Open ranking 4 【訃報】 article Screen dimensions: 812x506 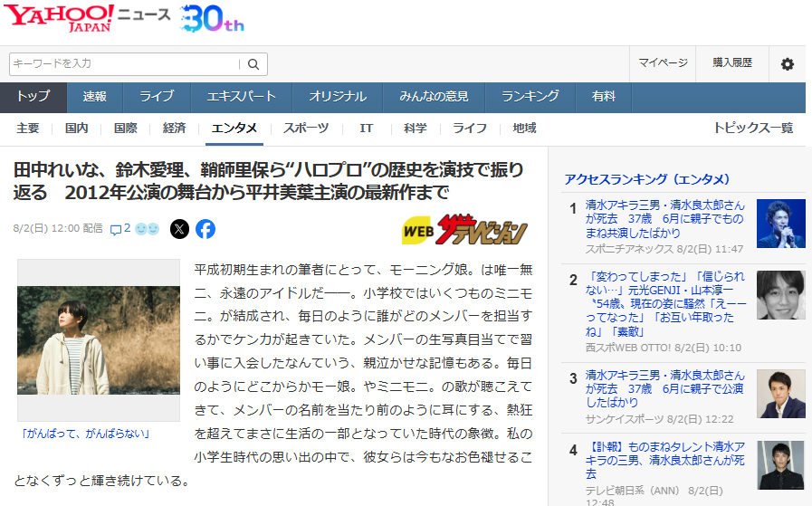tap(665, 460)
